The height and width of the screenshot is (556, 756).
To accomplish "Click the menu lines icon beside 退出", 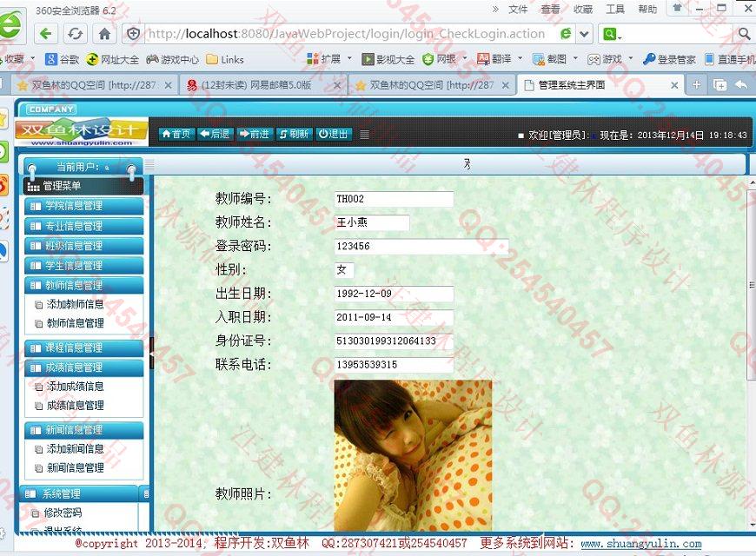I will (x=364, y=135).
